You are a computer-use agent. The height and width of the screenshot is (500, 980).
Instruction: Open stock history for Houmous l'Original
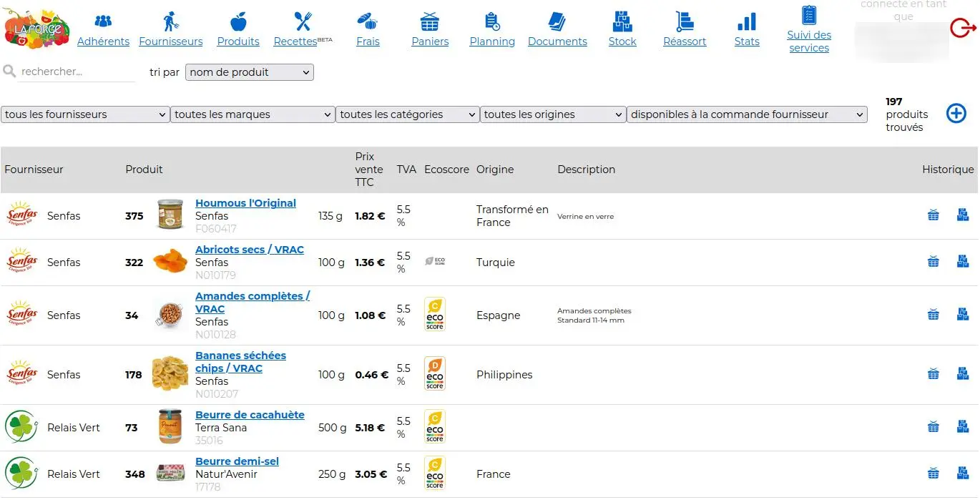pos(963,215)
